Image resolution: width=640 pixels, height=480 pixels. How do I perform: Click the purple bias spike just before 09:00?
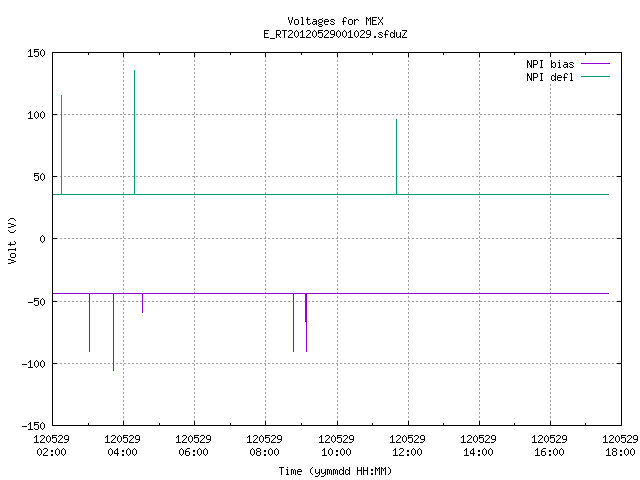coord(293,322)
